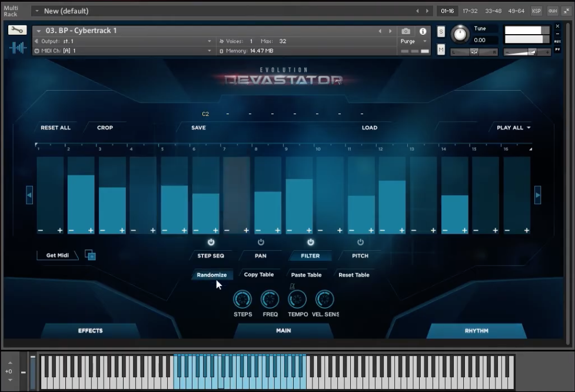Select the STEP SEQ table tab

tap(211, 255)
